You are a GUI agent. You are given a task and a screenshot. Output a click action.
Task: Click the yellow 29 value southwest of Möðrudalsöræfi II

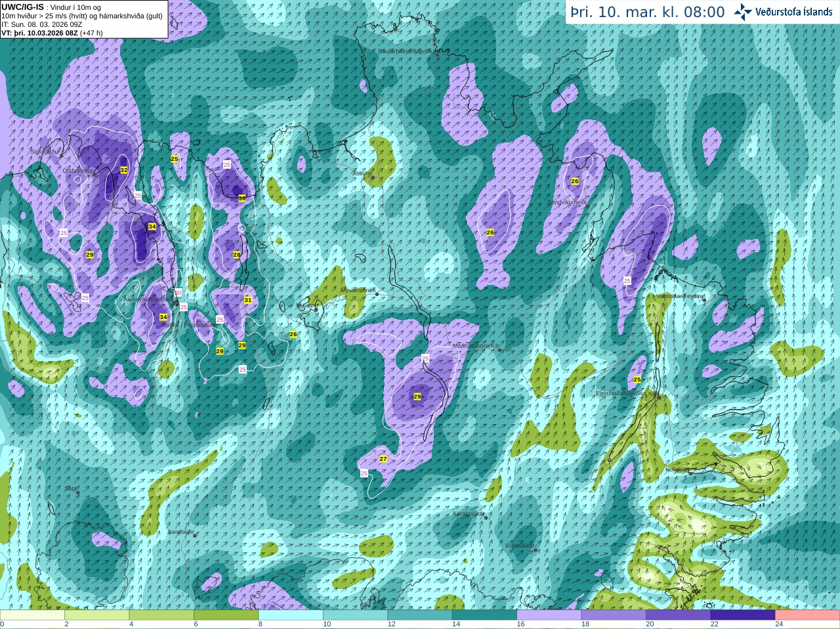tap(417, 397)
